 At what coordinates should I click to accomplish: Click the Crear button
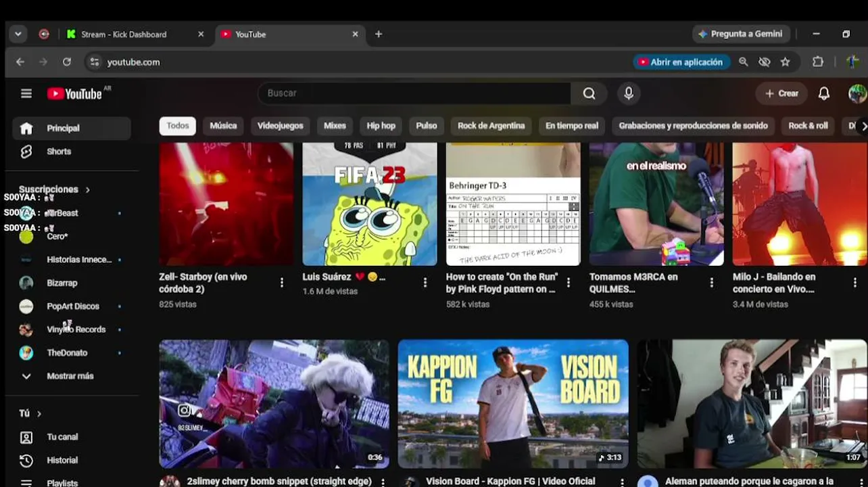[x=781, y=93]
